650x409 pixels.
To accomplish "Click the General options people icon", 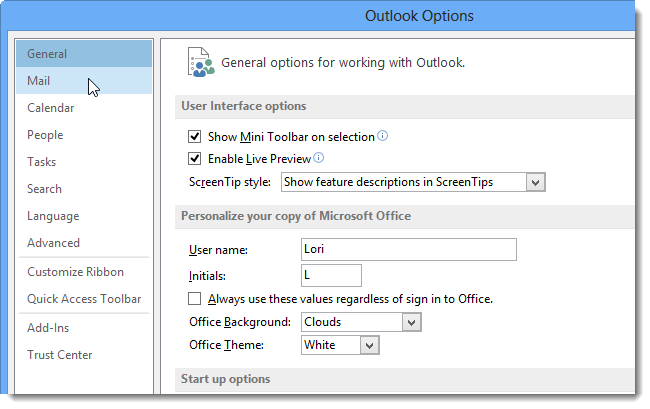I will 201,62.
